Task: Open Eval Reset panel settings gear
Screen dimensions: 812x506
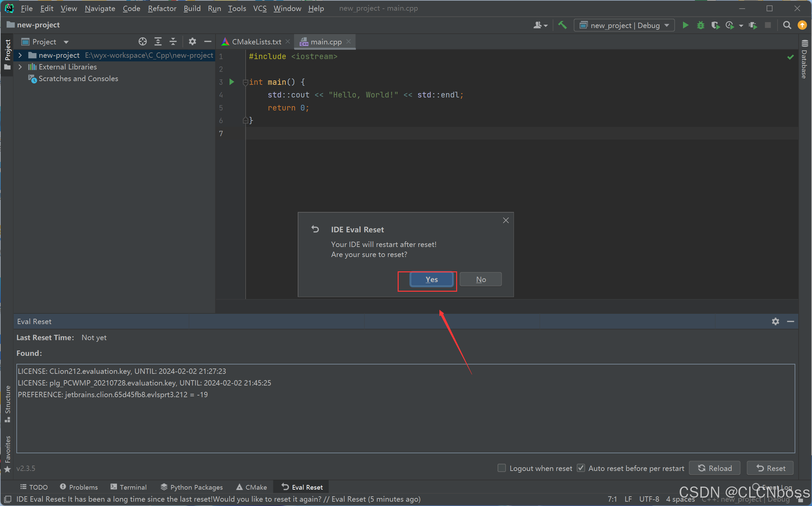Action: click(x=775, y=321)
